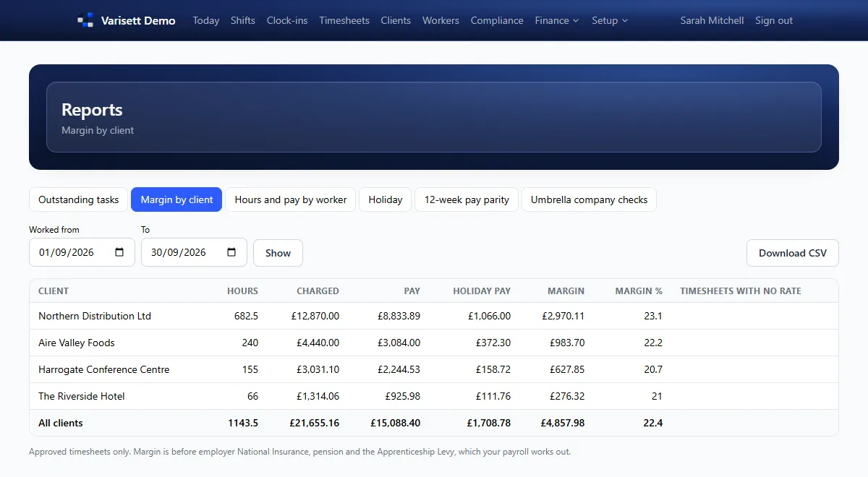Open the Compliance page
This screenshot has width=868, height=477.
pos(497,20)
